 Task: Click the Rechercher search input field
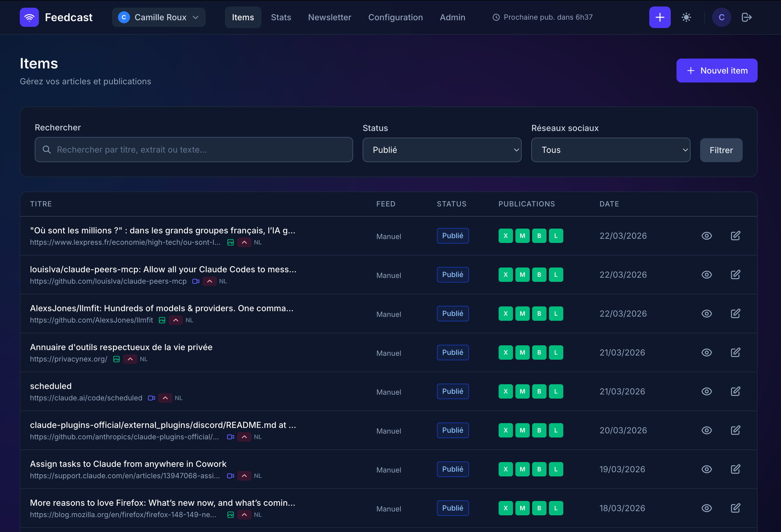[x=194, y=150]
